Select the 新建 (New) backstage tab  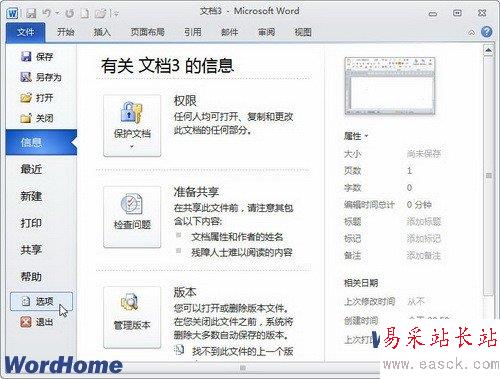[x=31, y=196]
